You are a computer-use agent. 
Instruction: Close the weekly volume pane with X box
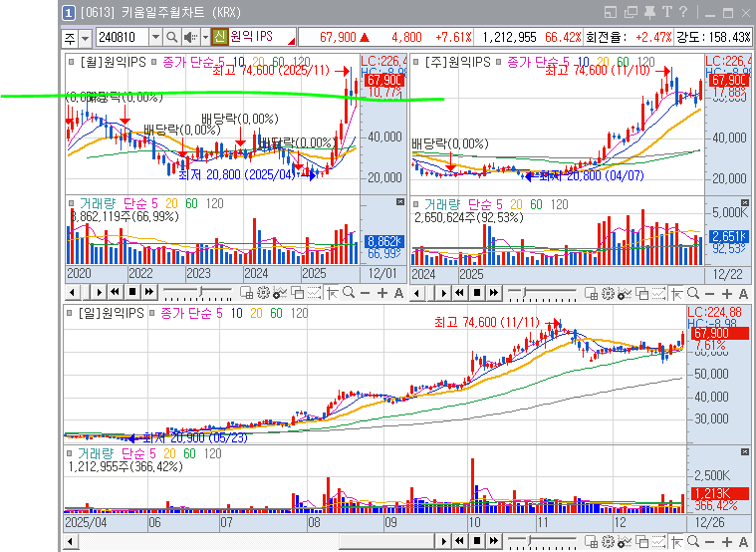[x=745, y=202]
